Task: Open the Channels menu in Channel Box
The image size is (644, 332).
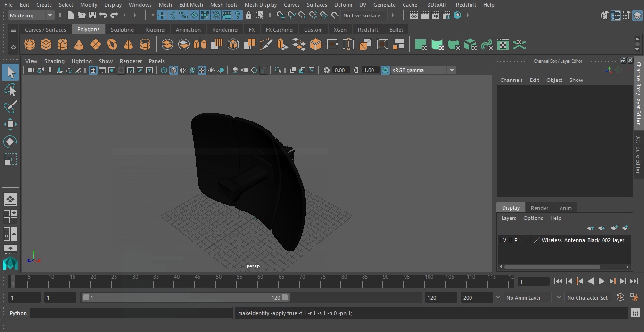Action: pyautogui.click(x=512, y=80)
